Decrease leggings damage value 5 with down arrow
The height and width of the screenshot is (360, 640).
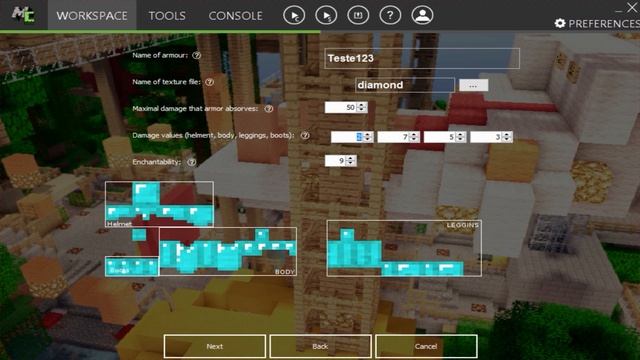point(461,140)
